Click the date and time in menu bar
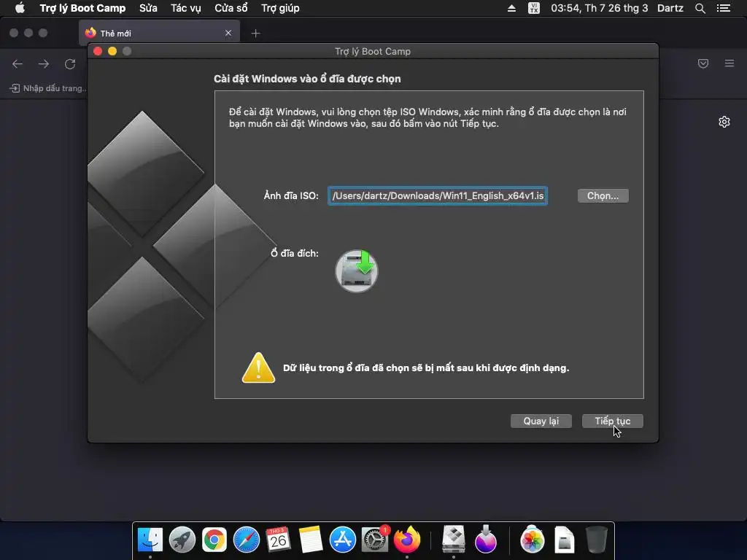Image resolution: width=747 pixels, height=560 pixels. pos(600,8)
